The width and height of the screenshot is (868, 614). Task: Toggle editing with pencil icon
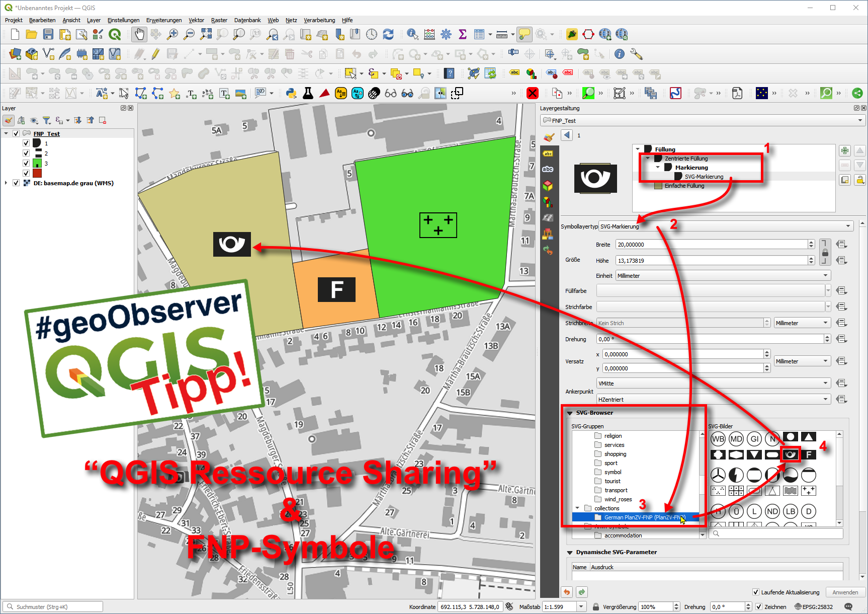[x=156, y=54]
